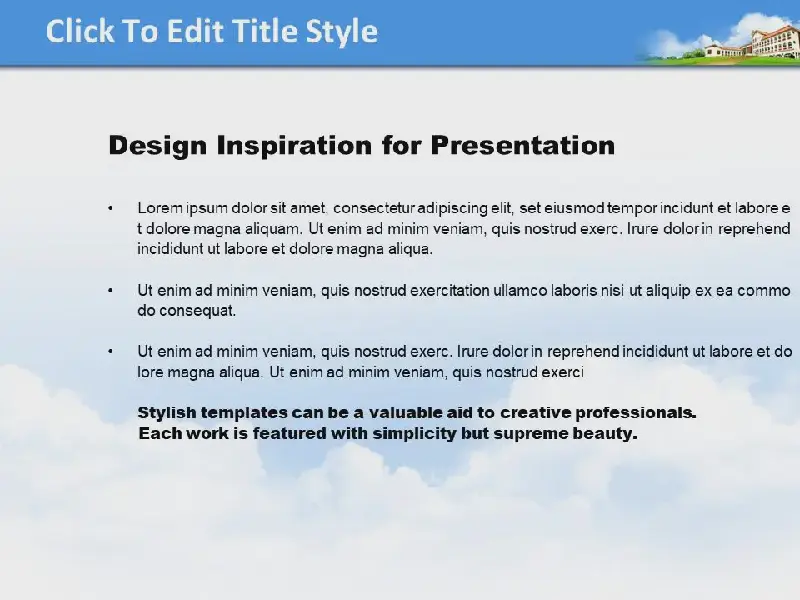Select the heading 'Design Inspiration for Presentation'
The image size is (800, 600).
[x=362, y=145]
